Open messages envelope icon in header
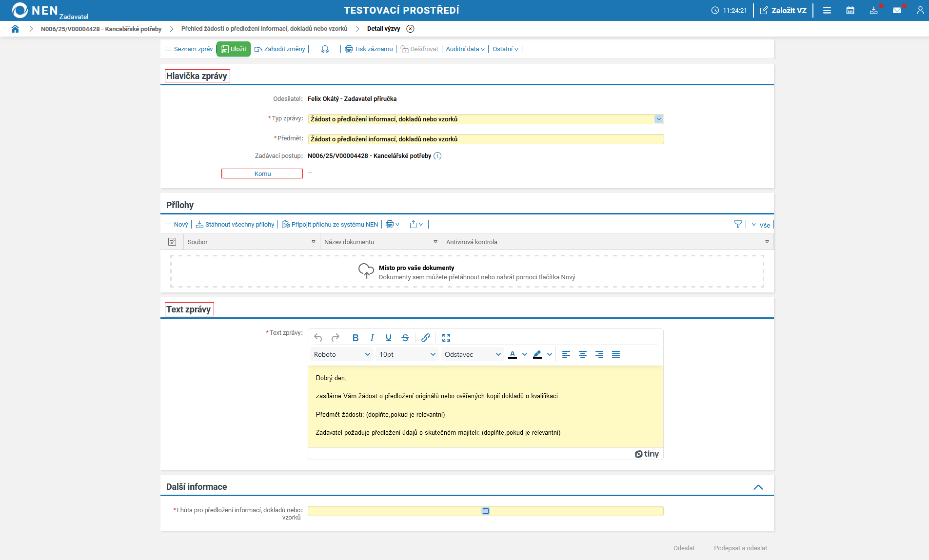Screen dimensions: 929x560 point(897,10)
